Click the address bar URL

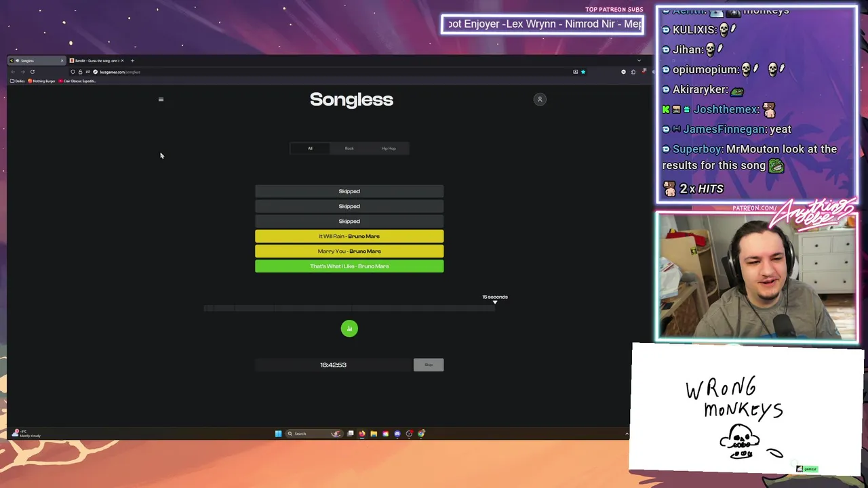(120, 72)
